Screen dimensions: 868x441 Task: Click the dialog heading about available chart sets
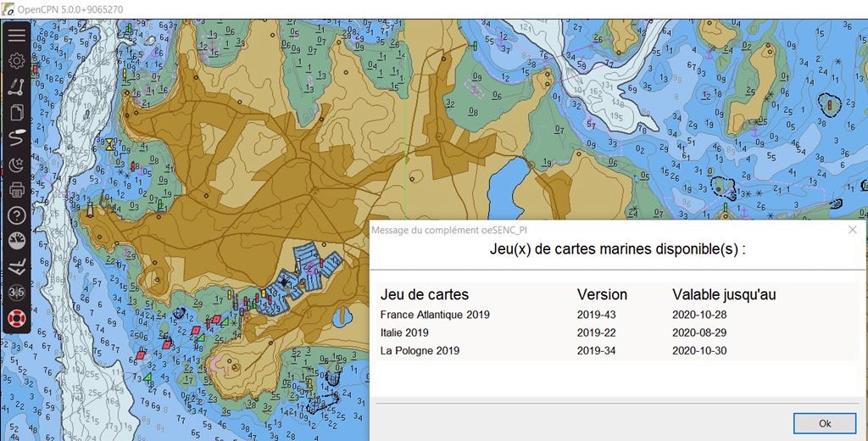tap(617, 249)
